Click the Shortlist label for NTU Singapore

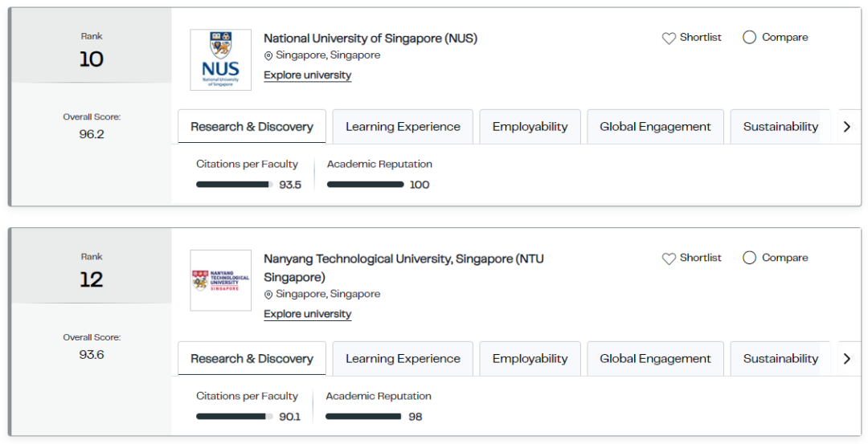pos(700,258)
